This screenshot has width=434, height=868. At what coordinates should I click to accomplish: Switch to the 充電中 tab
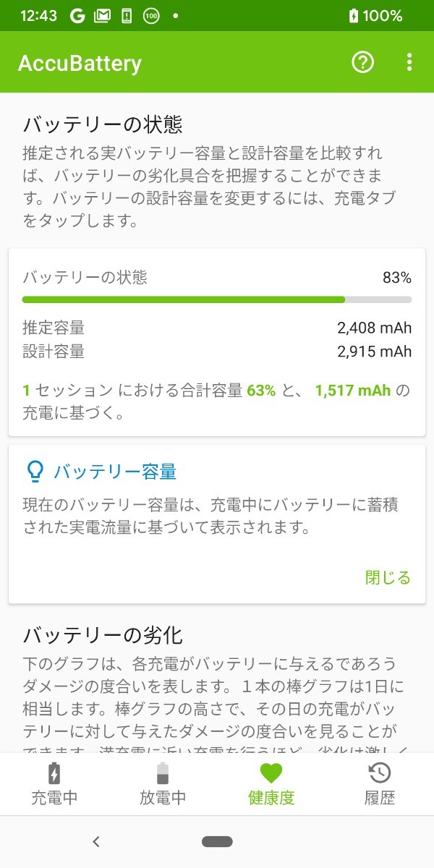pos(54,798)
